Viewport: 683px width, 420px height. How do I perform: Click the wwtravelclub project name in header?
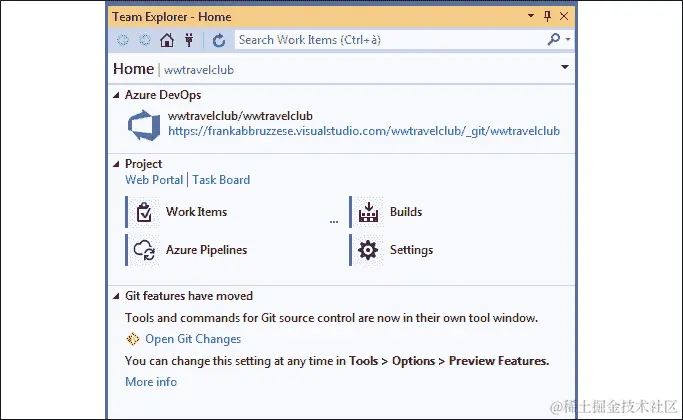(199, 70)
